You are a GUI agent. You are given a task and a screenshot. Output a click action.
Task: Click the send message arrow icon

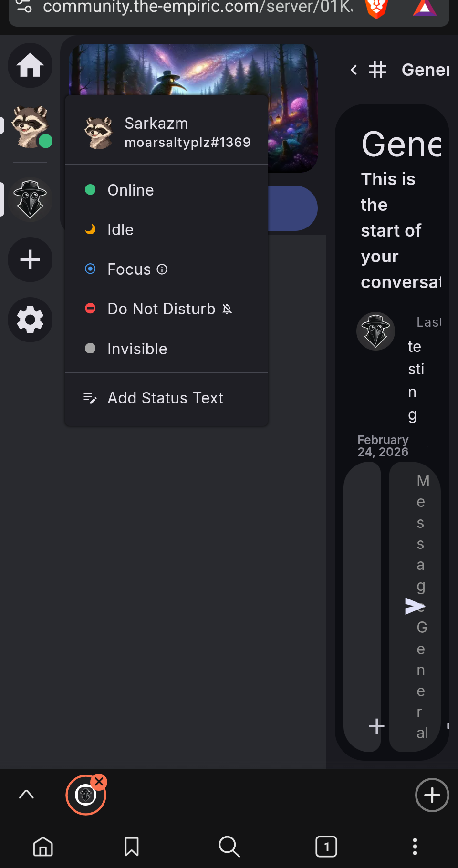click(414, 606)
